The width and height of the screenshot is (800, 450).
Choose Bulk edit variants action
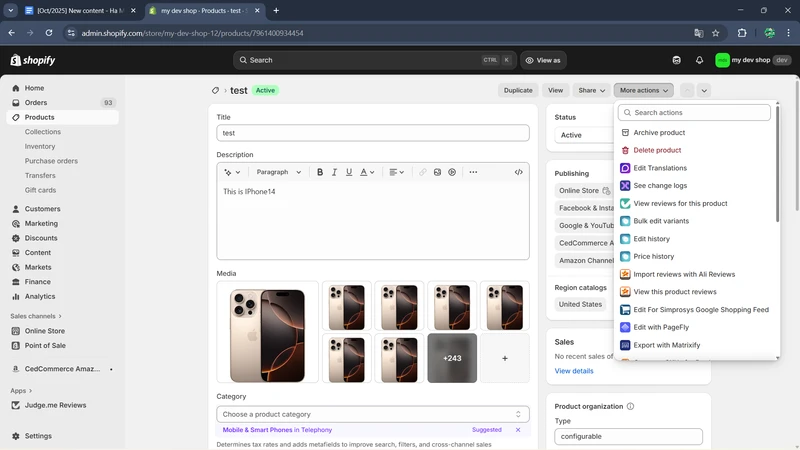tap(694, 221)
